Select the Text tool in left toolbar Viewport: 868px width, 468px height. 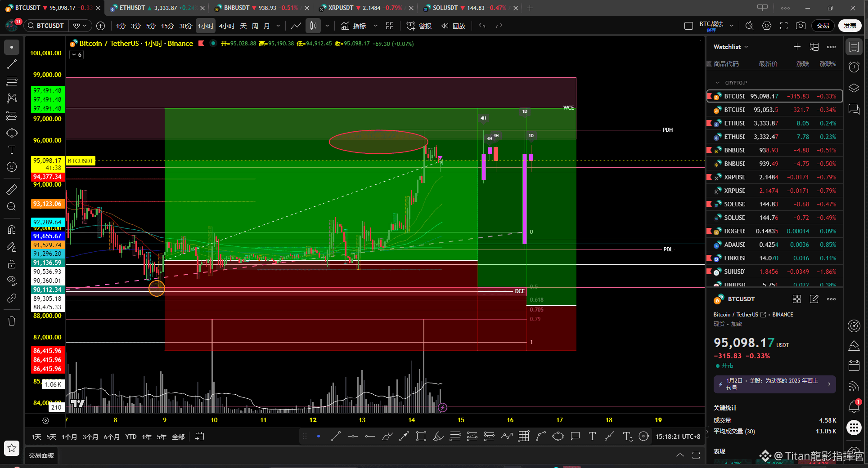tap(12, 150)
